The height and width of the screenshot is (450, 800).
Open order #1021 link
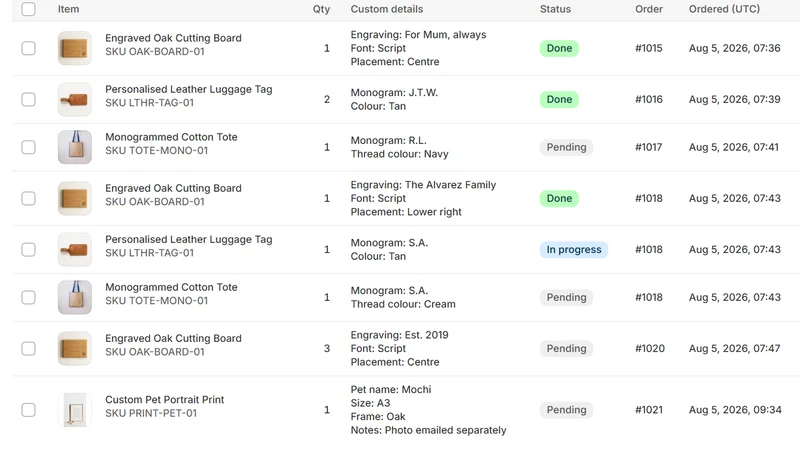click(648, 410)
